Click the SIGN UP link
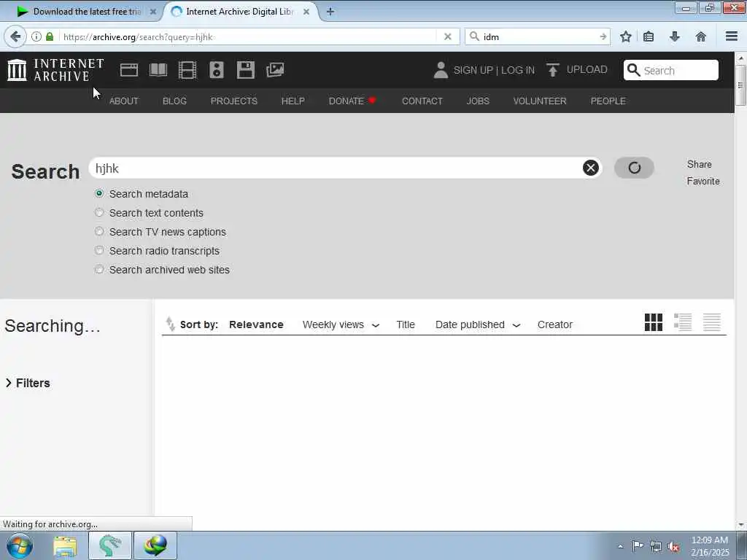 [473, 70]
